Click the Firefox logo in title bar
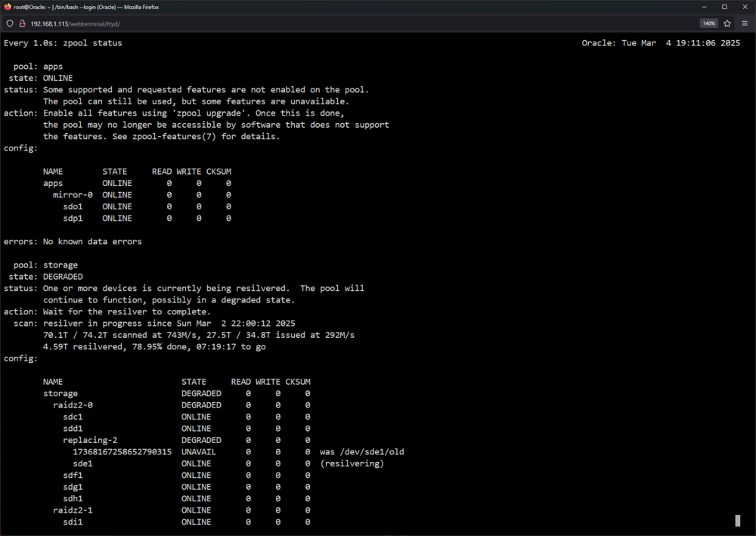This screenshot has height=536, width=756. pos(8,7)
